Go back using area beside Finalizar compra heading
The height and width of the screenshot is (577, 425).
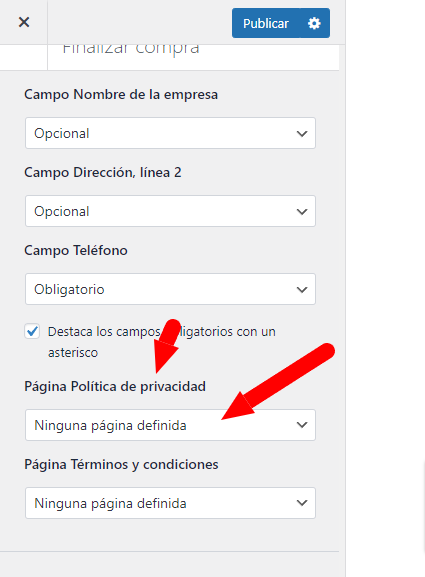(x=24, y=57)
